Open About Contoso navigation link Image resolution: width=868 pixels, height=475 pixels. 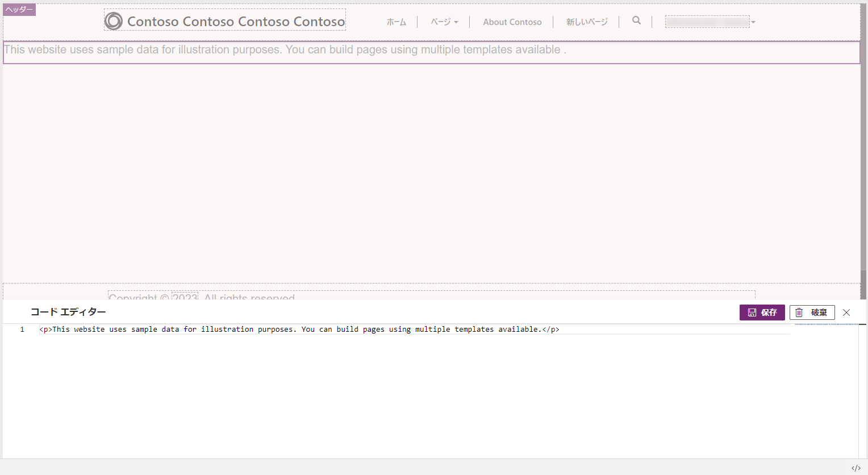pyautogui.click(x=512, y=22)
